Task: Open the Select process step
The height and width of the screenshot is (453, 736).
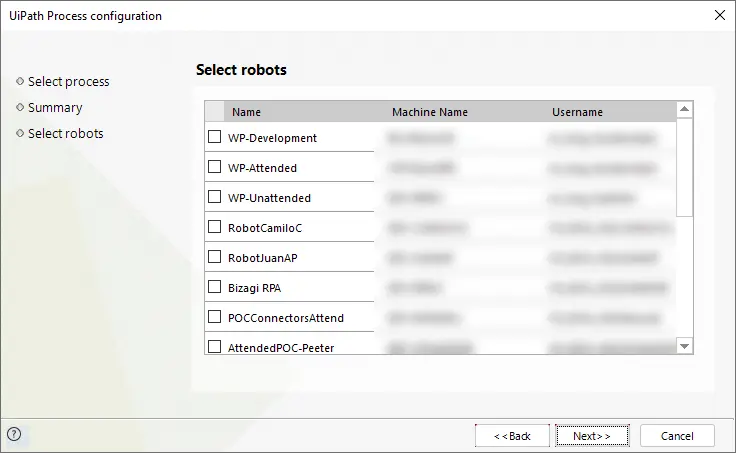Action: pyautogui.click(x=69, y=82)
